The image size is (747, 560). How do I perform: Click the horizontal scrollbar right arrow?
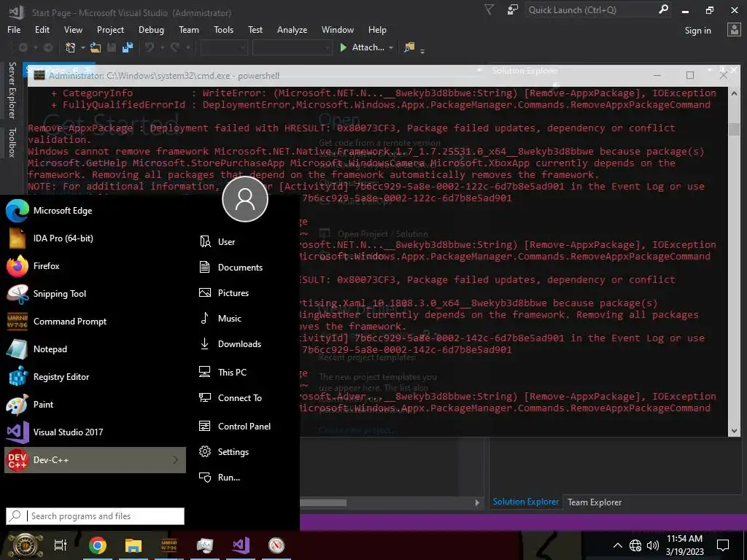[477, 502]
